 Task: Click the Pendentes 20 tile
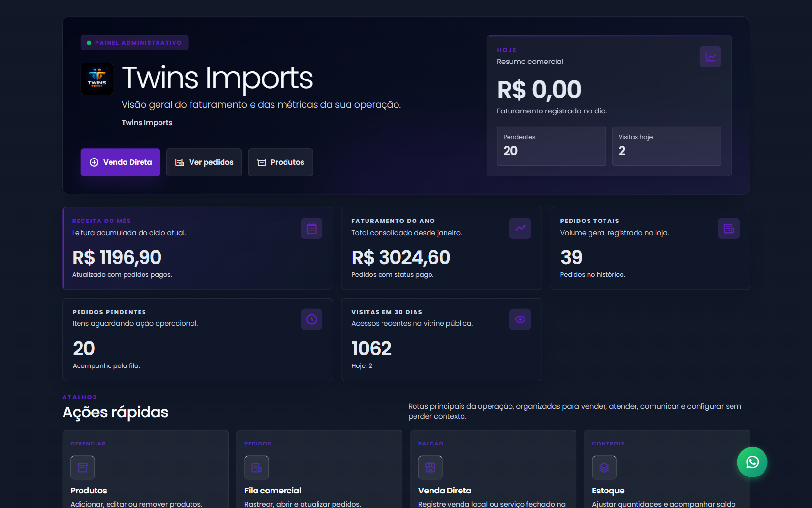551,146
